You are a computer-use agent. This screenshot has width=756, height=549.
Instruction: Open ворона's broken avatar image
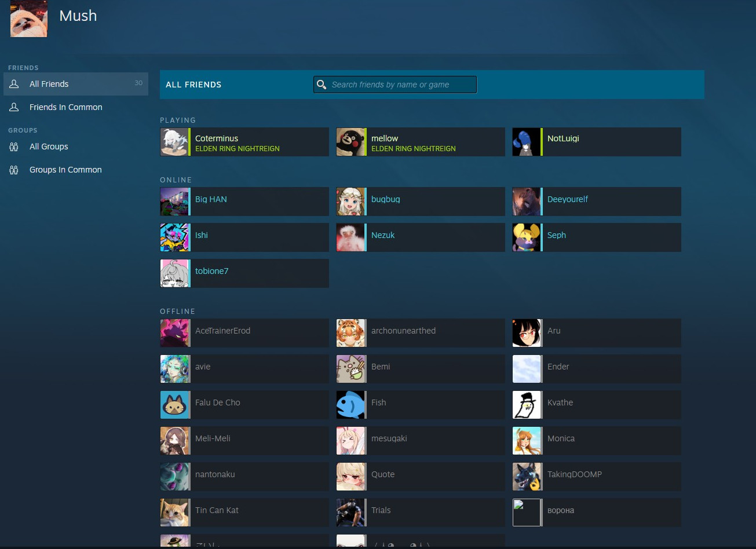pyautogui.click(x=527, y=513)
